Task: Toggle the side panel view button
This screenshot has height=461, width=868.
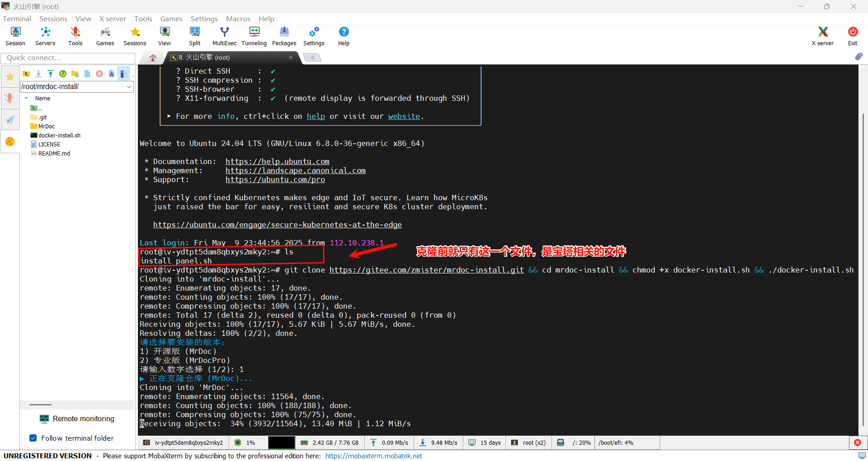Action: [123, 74]
